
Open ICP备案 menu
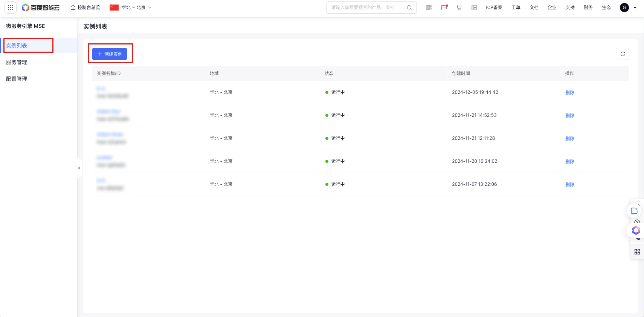[x=494, y=8]
